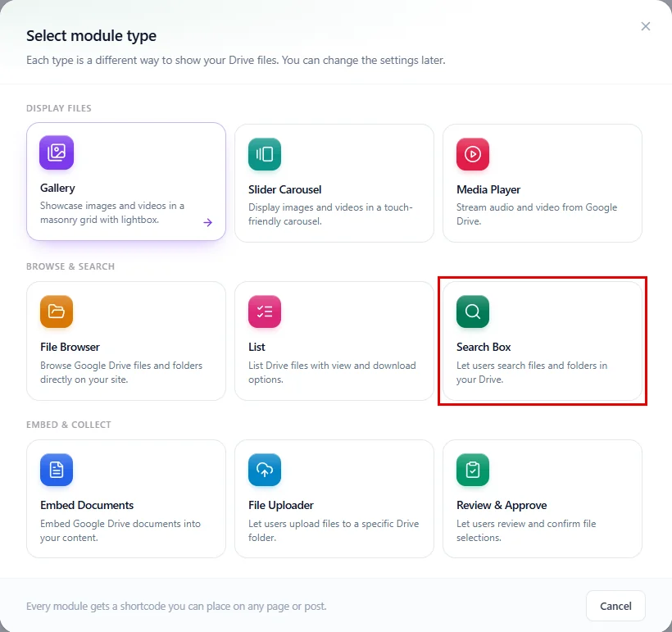Click the pink List checklist icon
Screen dimensions: 672x632
(265, 311)
